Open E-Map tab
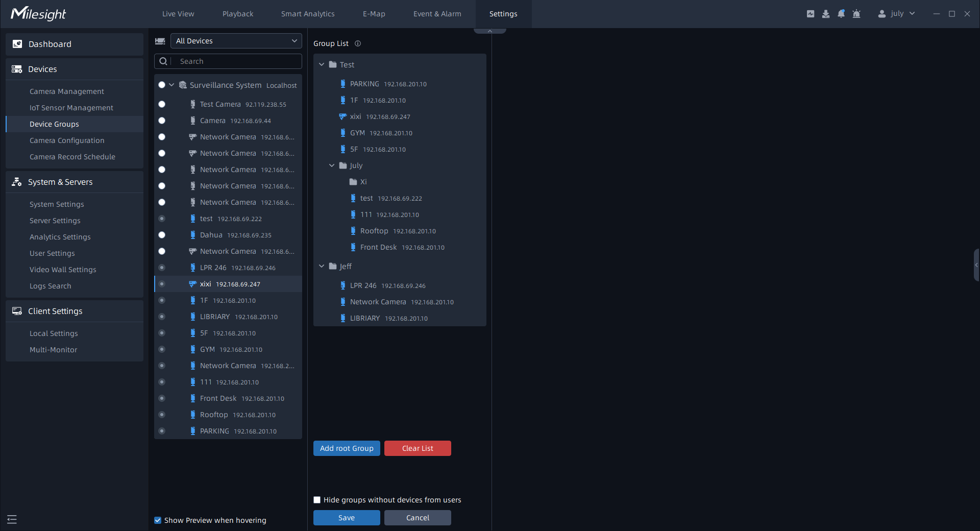 pos(374,14)
